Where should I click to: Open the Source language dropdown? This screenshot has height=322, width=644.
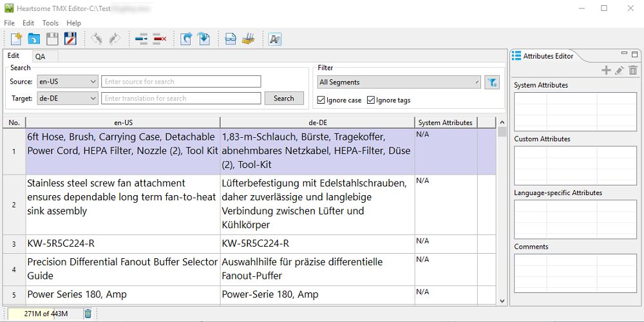pos(68,81)
